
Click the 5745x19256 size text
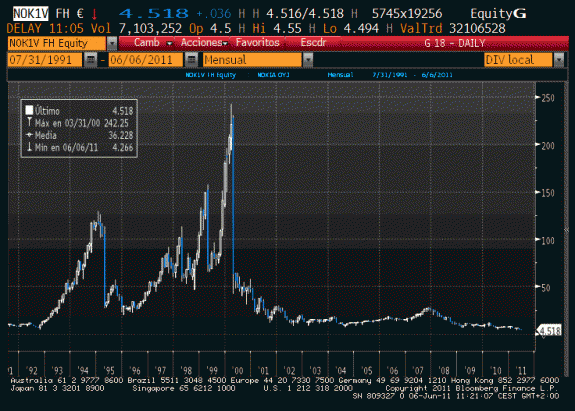coord(407,14)
